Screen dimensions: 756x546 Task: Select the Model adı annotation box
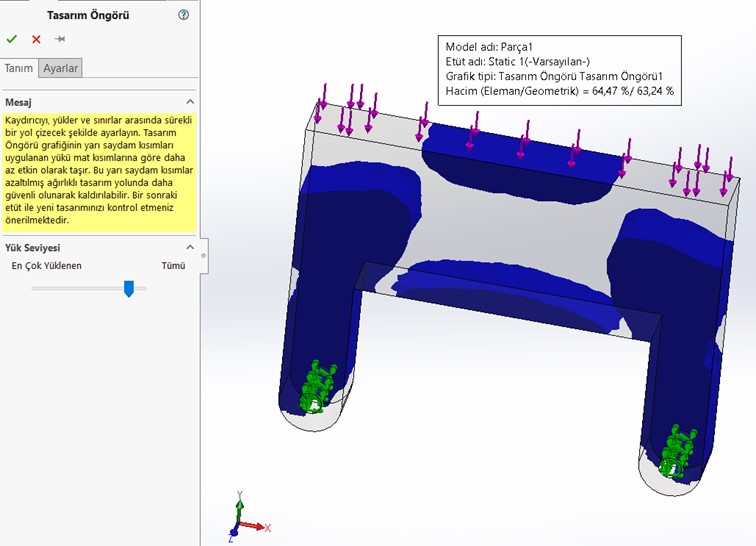[560, 69]
